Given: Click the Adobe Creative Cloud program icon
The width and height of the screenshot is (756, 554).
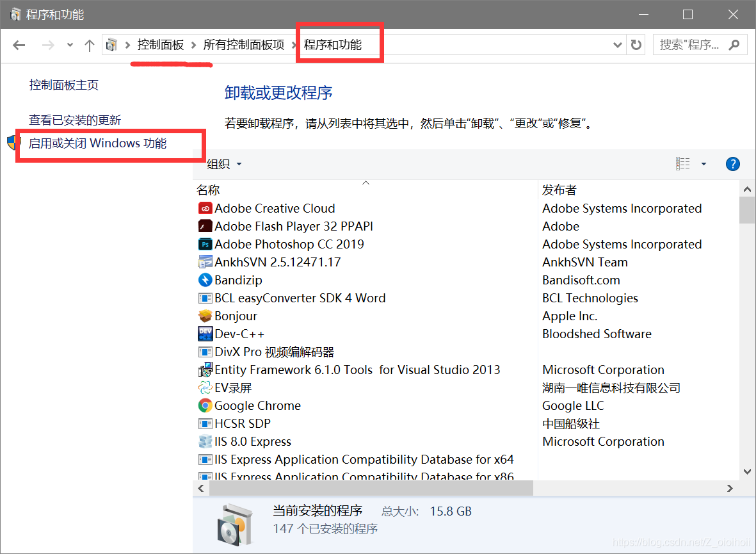Looking at the screenshot, I should tap(205, 209).
